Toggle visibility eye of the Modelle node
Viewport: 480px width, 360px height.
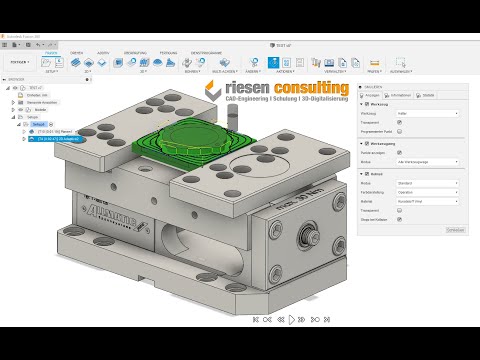coord(21,110)
